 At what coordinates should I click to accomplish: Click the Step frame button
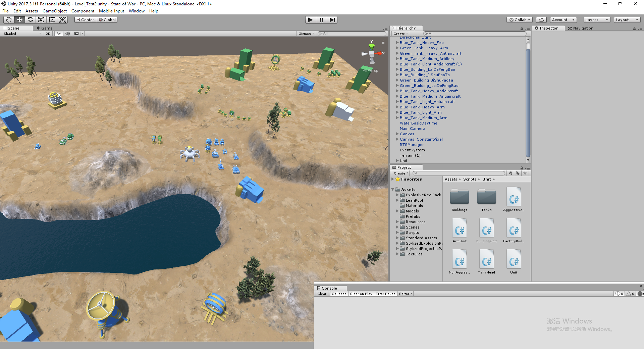coord(332,20)
